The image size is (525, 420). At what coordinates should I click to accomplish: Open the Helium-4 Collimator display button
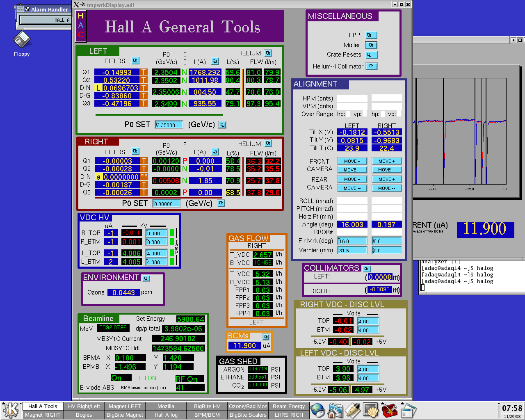coord(372,66)
